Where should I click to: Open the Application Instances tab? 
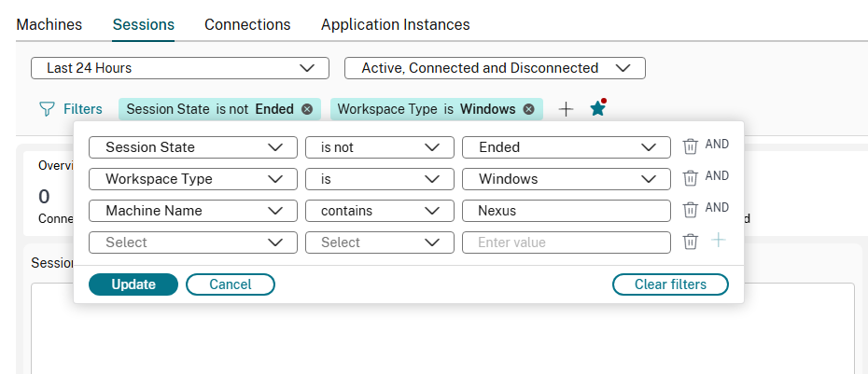pyautogui.click(x=395, y=25)
